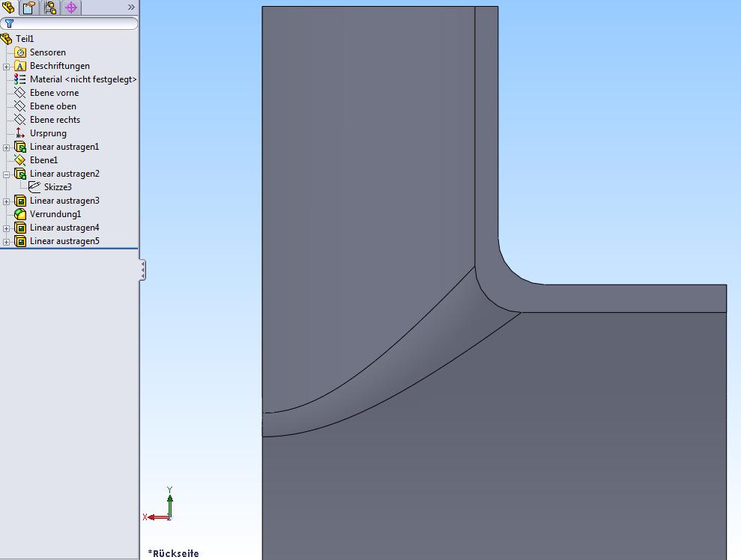
Task: Click the Ursprung origin icon
Action: tap(19, 133)
